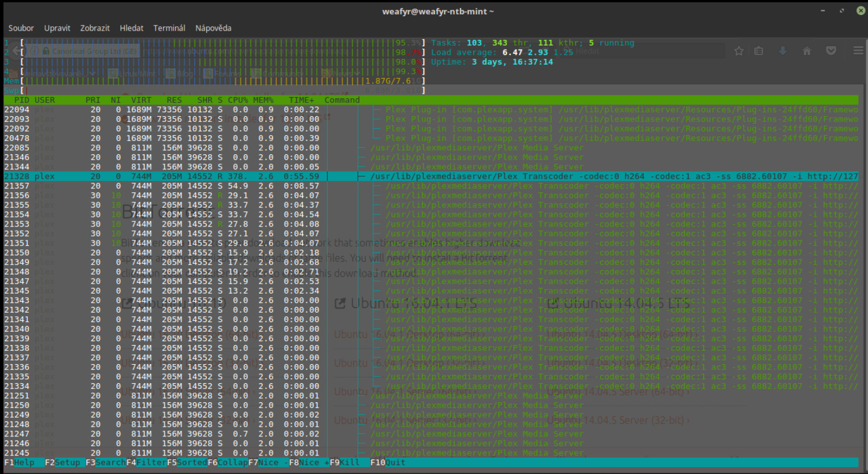Click F9 Kill in htop footer

344,462
